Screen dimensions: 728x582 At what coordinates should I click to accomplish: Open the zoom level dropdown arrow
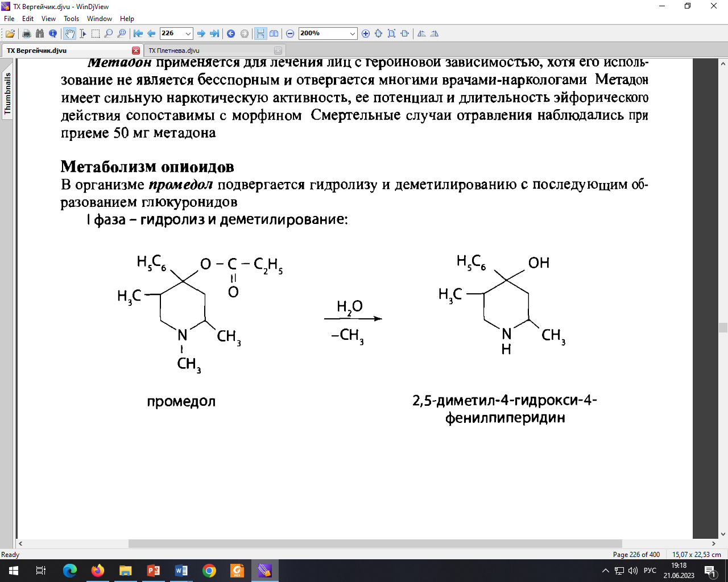pyautogui.click(x=353, y=34)
